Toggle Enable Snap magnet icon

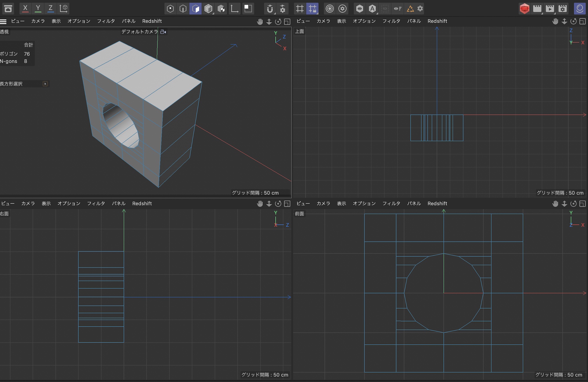click(270, 9)
